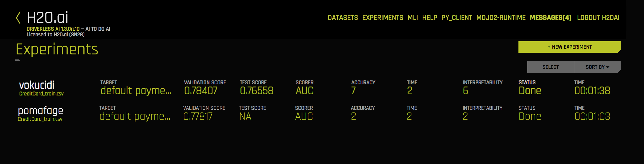Open the HELP menu item
644x164 pixels.
(430, 18)
